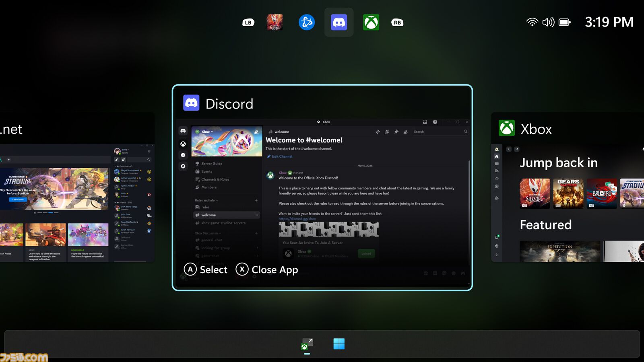Add channel to Rules and Info category

tap(256, 200)
